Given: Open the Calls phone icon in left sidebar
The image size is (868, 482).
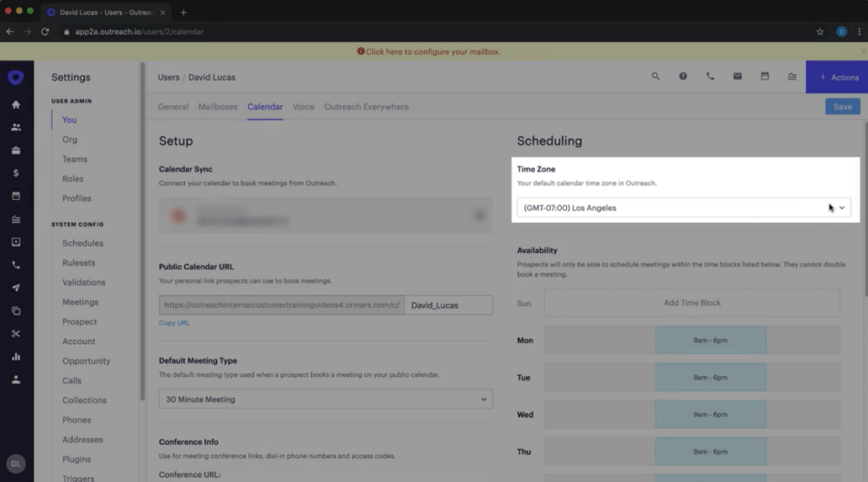Looking at the screenshot, I should point(16,265).
